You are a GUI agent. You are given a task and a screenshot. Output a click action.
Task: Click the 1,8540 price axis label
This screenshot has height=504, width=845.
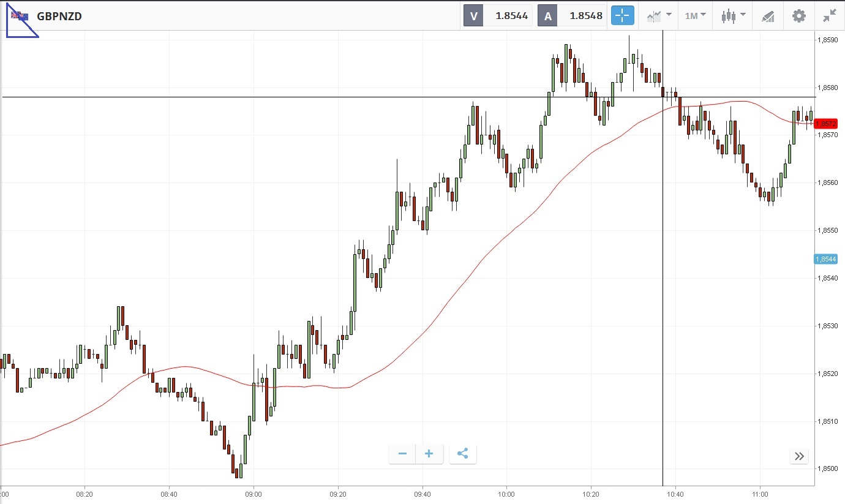[827, 278]
